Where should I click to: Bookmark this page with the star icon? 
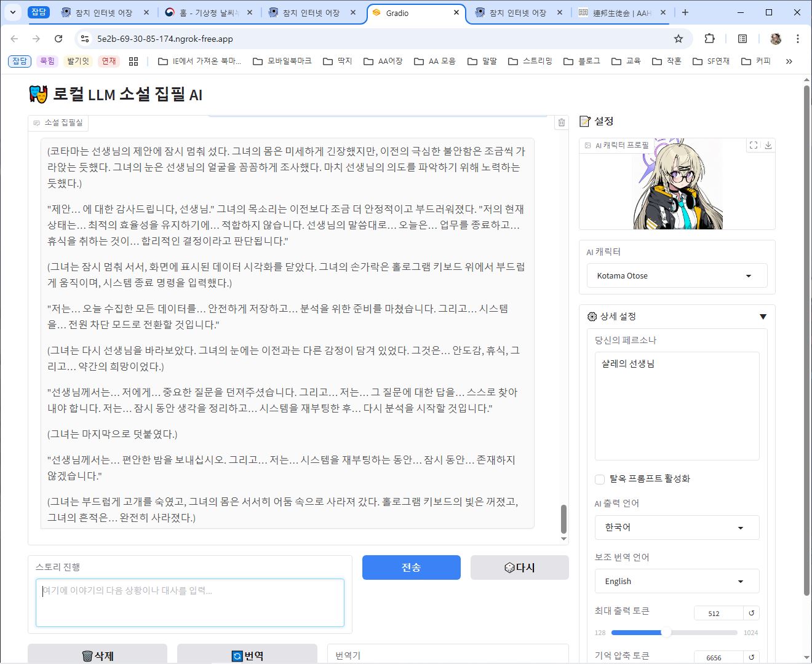point(678,39)
